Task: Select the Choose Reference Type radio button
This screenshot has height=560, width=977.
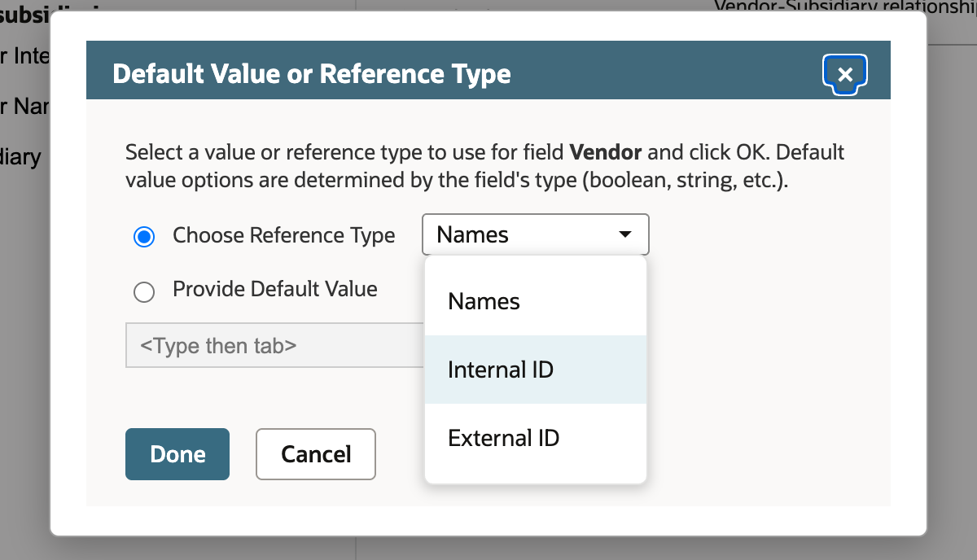Action: click(144, 237)
